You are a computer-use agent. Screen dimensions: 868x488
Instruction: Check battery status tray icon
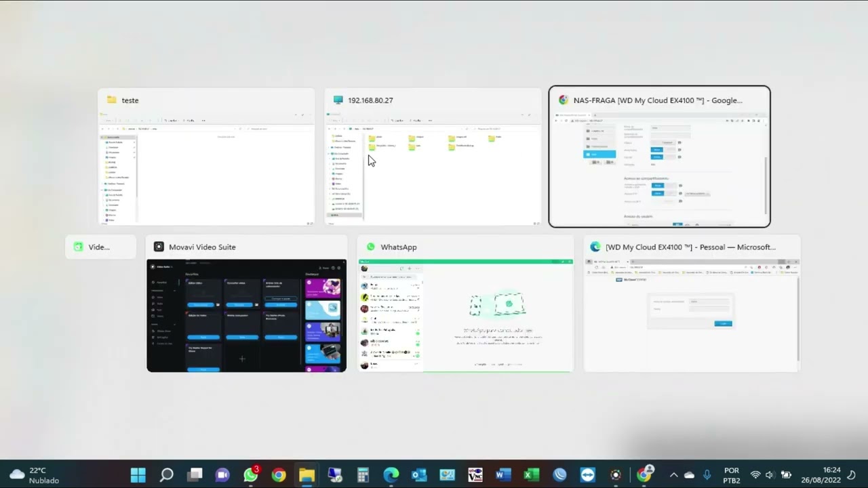[787, 475]
